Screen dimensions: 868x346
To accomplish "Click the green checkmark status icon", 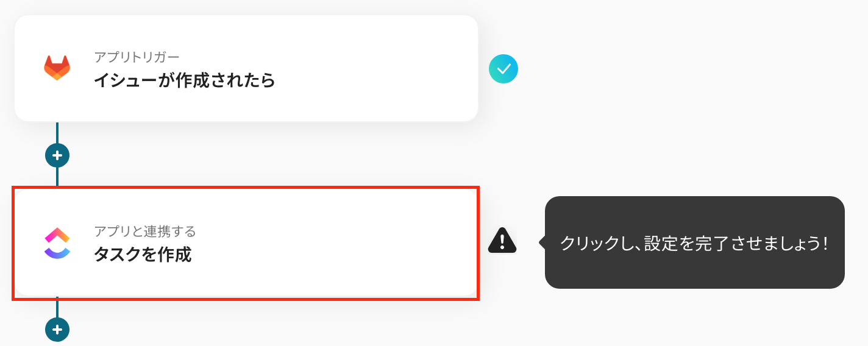I will click(x=503, y=69).
